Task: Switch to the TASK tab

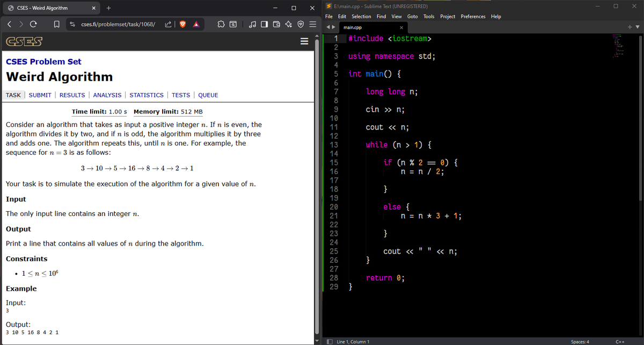Action: pos(13,95)
